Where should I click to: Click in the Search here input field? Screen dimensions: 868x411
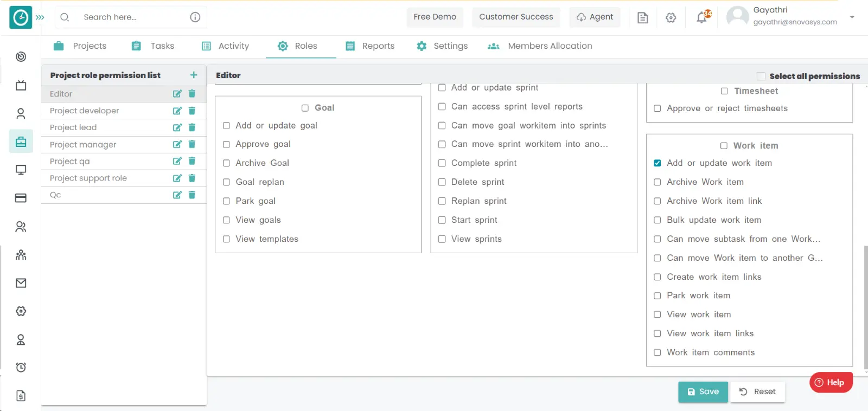pyautogui.click(x=130, y=17)
